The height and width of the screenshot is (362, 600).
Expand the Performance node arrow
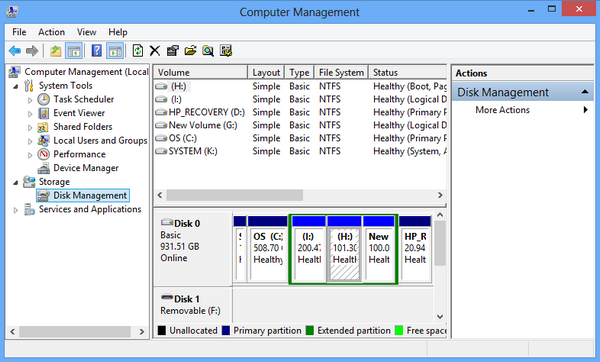(x=30, y=155)
